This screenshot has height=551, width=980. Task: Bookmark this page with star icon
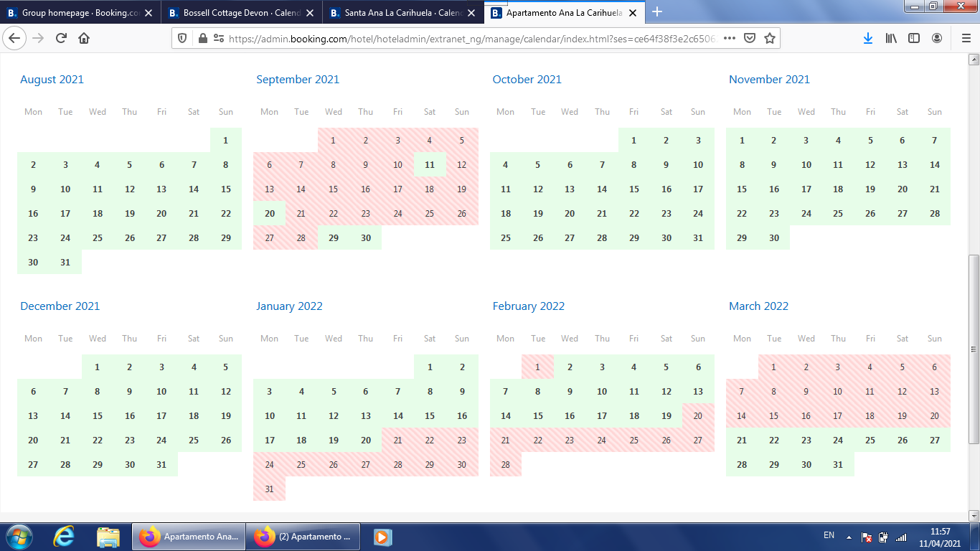(770, 39)
